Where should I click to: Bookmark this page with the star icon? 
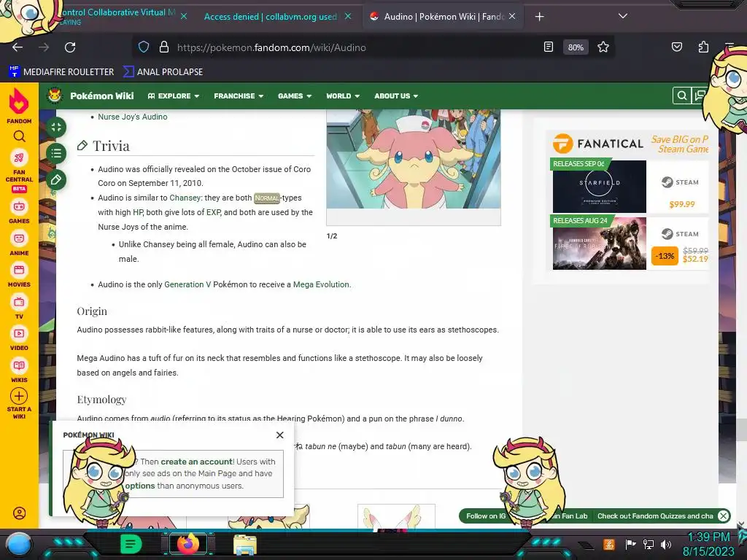click(603, 47)
